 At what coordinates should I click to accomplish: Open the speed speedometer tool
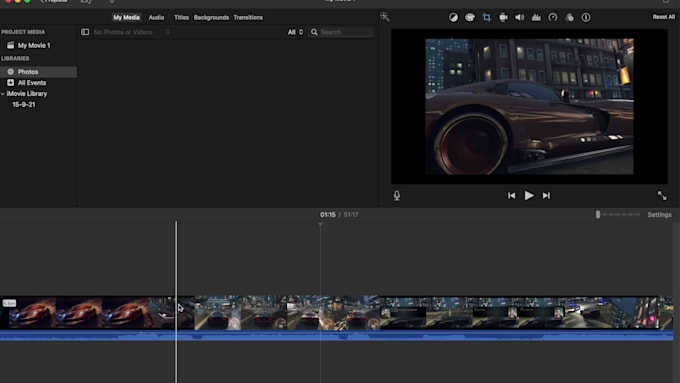pos(552,17)
